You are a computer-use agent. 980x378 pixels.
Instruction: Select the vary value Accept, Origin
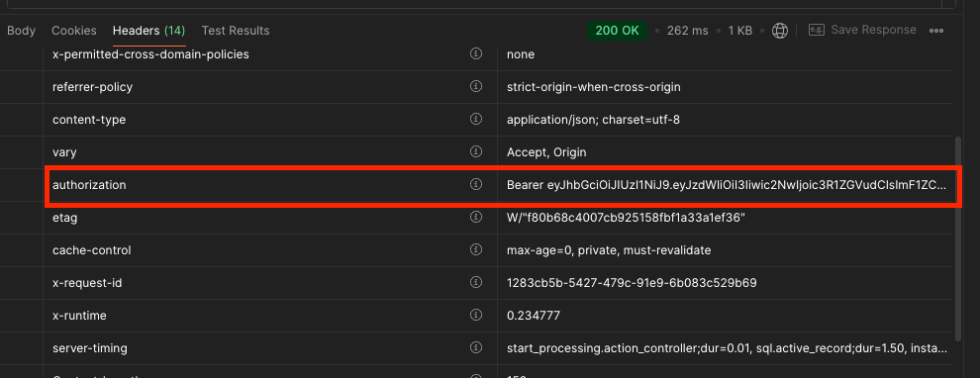pos(546,151)
